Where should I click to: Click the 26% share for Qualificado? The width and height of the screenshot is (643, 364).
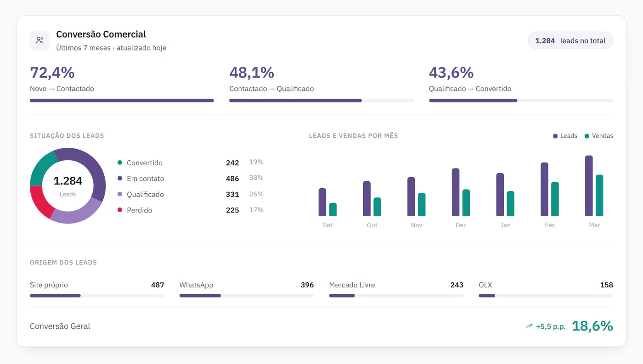(256, 194)
